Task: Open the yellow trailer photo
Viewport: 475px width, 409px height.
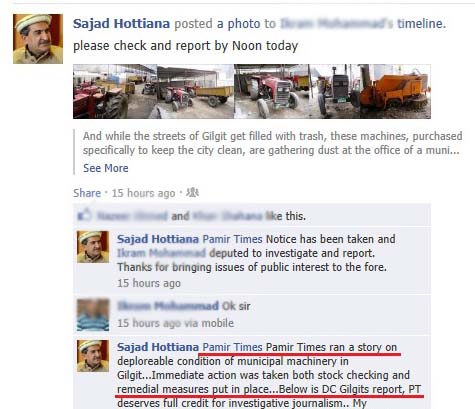Action: [195, 91]
